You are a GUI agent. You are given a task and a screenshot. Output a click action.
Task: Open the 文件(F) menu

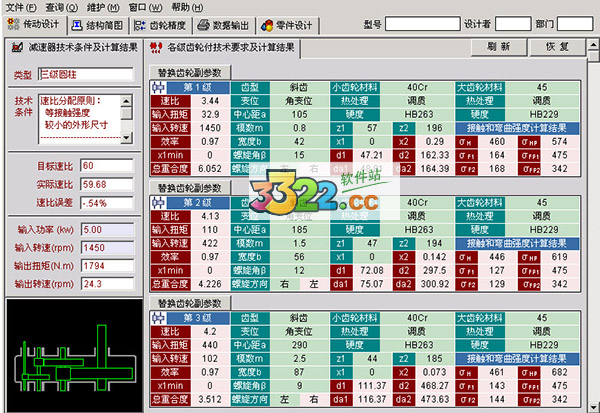point(21,7)
